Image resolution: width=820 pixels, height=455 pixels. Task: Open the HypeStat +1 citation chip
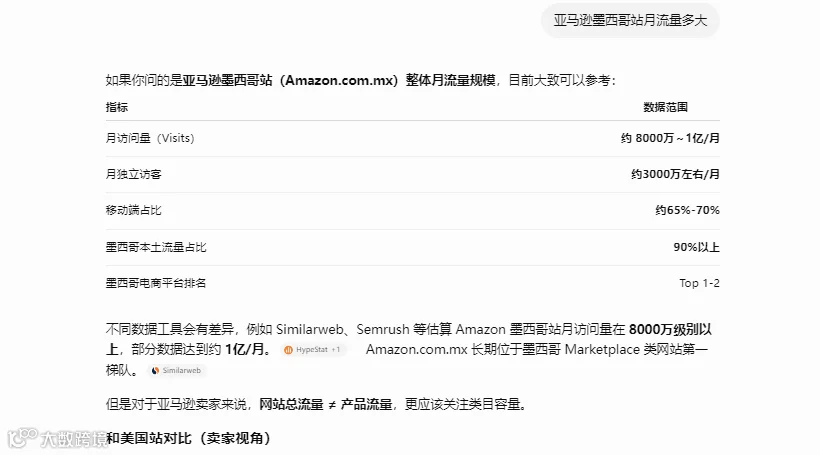(313, 350)
